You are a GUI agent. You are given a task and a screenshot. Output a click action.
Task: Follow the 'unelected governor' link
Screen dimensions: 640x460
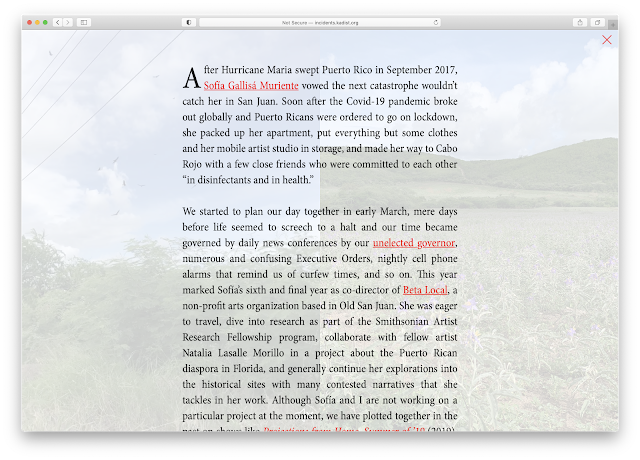[x=414, y=243]
